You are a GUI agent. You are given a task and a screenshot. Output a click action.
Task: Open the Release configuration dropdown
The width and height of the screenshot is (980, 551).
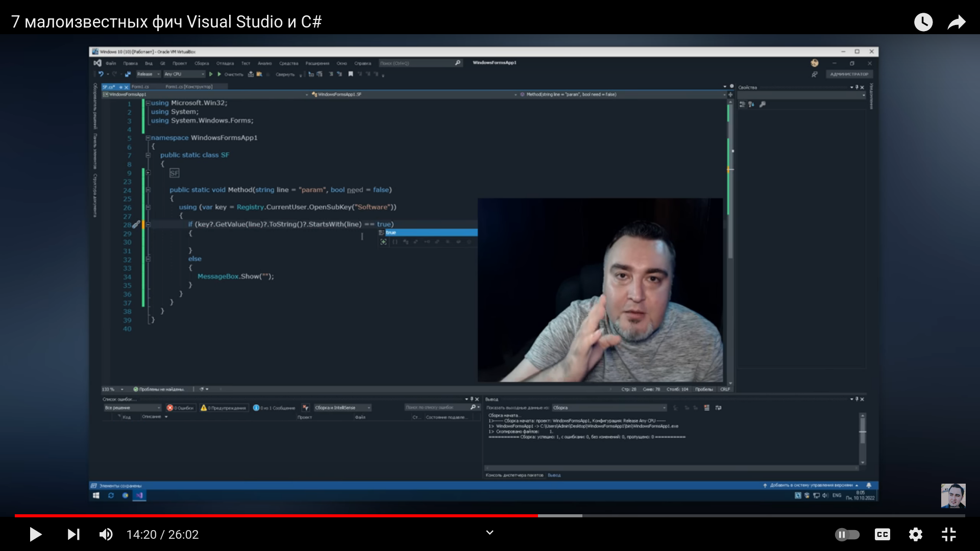pyautogui.click(x=148, y=74)
